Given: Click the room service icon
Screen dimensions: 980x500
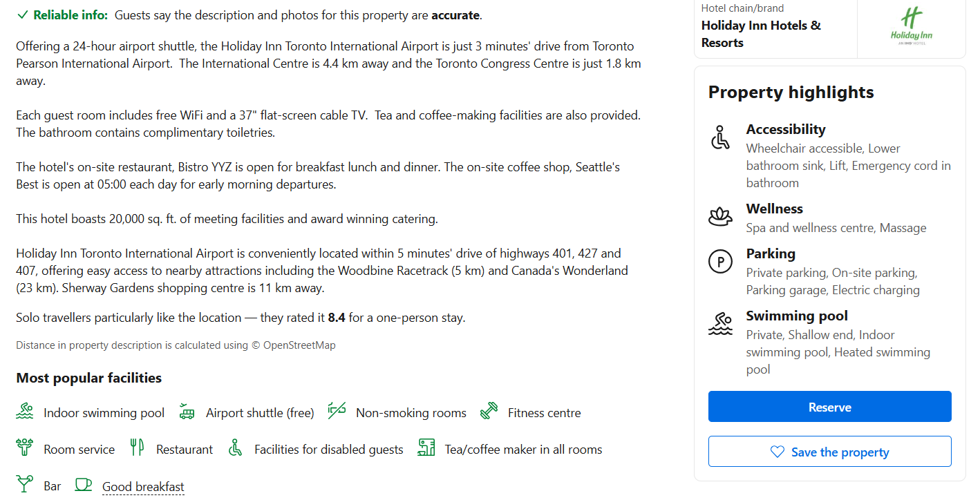Looking at the screenshot, I should [25, 448].
